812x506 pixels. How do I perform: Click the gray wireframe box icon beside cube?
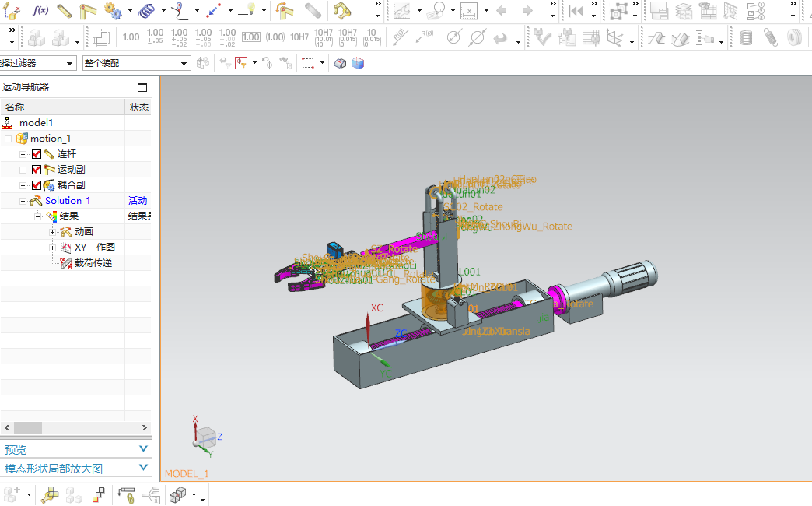pos(340,63)
